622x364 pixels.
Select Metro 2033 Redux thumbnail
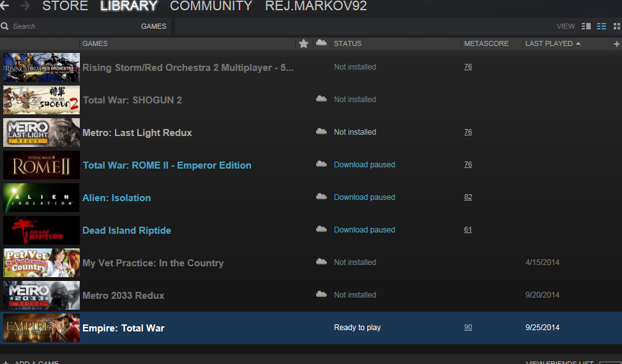(42, 296)
